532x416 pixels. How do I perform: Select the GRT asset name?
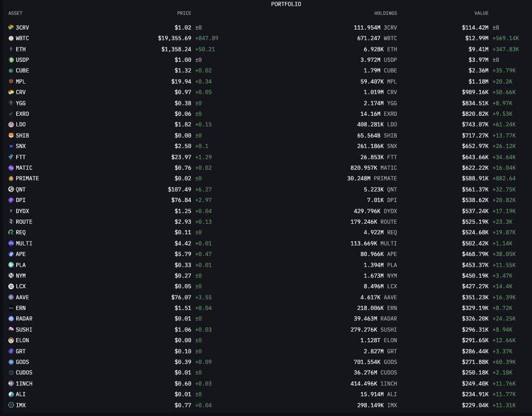[x=21, y=351]
